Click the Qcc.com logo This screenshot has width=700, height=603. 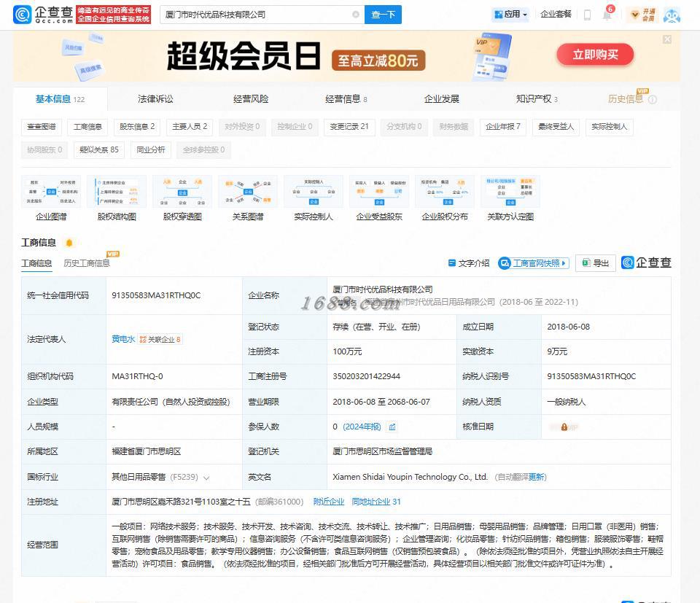pos(44,15)
